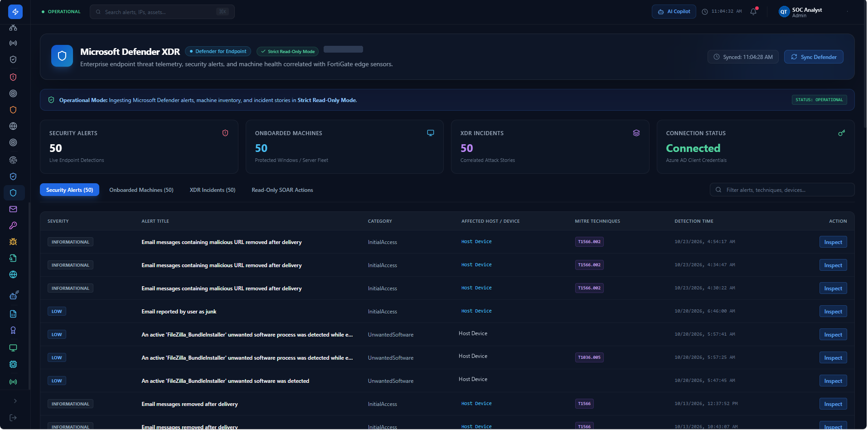Click the Defender for Endpoint badge
Screen dimensions: 868x430
pyautogui.click(x=218, y=52)
